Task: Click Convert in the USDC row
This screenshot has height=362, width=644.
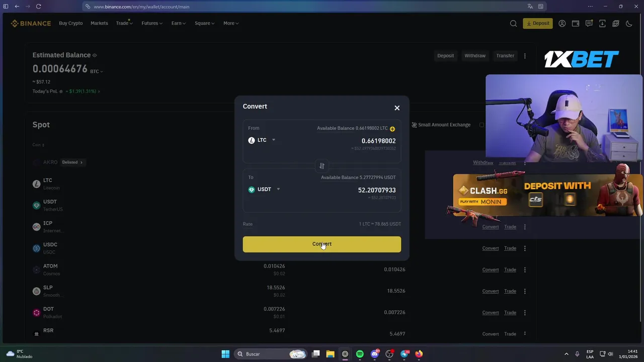Action: pyautogui.click(x=491, y=248)
